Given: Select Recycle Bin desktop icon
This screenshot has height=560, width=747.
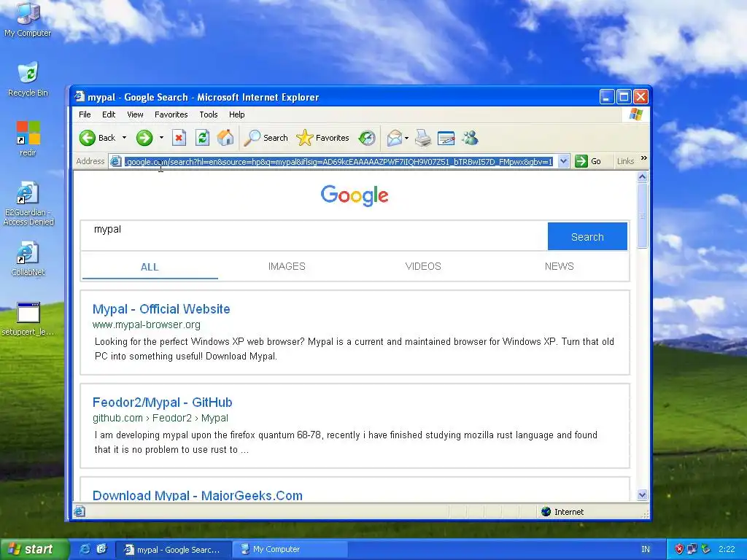Looking at the screenshot, I should [x=28, y=79].
